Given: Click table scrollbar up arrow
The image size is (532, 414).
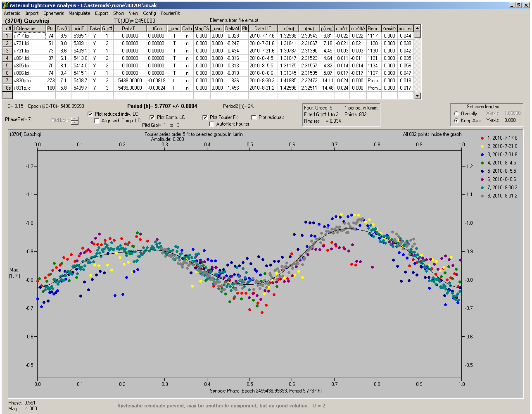Looking at the screenshot, I should (418, 28).
